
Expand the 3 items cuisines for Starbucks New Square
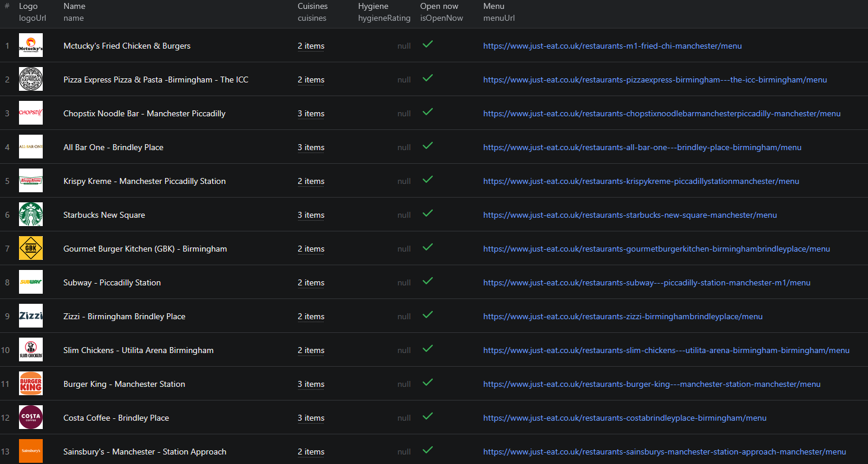tap(311, 215)
